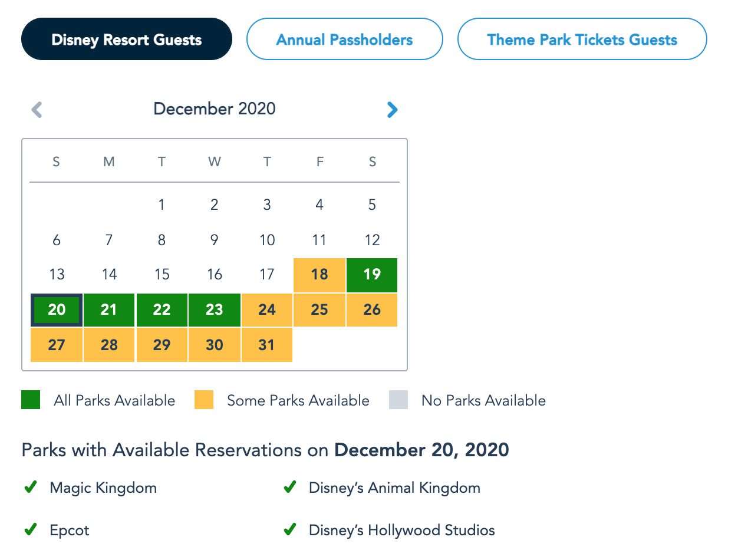Pick December 27 on the calendar
The height and width of the screenshot is (560, 738).
tap(57, 345)
